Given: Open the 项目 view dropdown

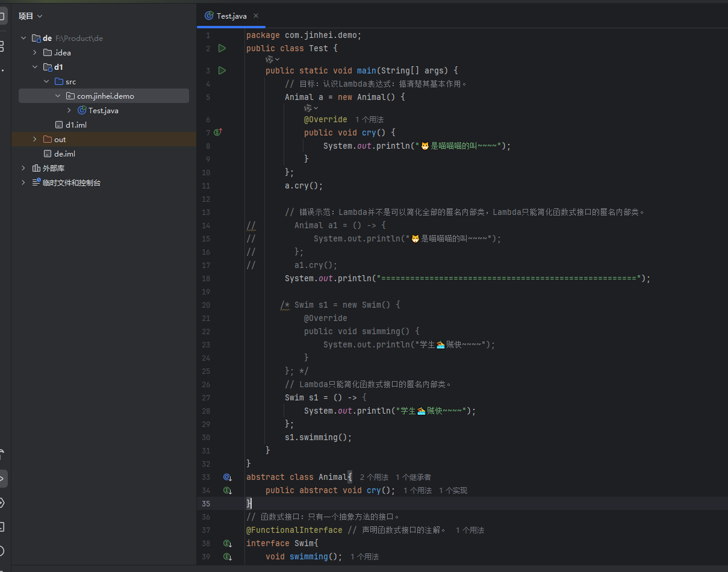Looking at the screenshot, I should click(31, 16).
